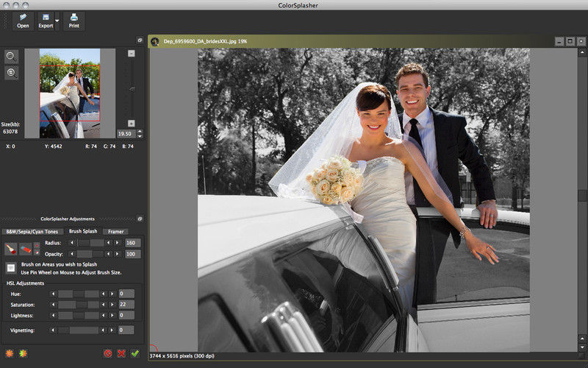This screenshot has height=368, width=588.
Task: Click the Vignetting value field
Action: pos(126,330)
